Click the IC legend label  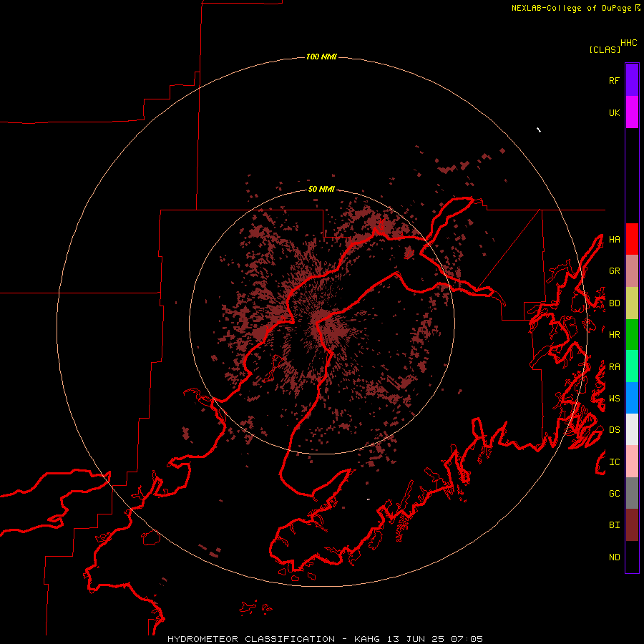point(614,462)
